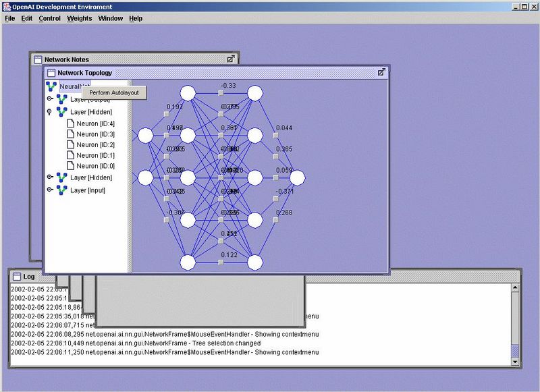Click the weight handle labeled -0.371

(276, 198)
